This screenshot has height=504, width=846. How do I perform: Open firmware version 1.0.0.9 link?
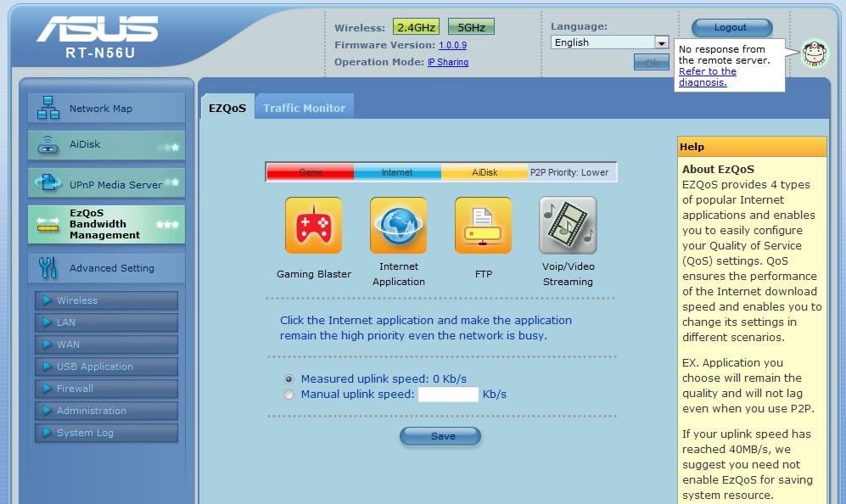(x=452, y=45)
